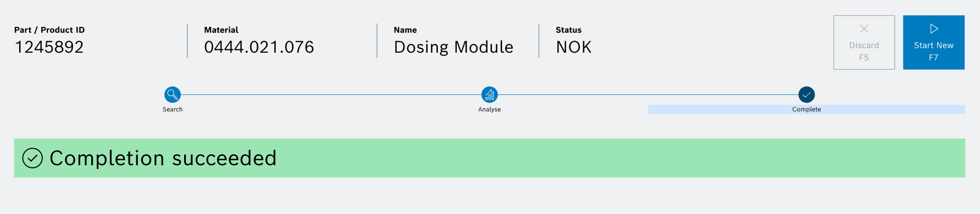980x214 pixels.
Task: Select the highlighted Complete step label
Action: point(806,110)
